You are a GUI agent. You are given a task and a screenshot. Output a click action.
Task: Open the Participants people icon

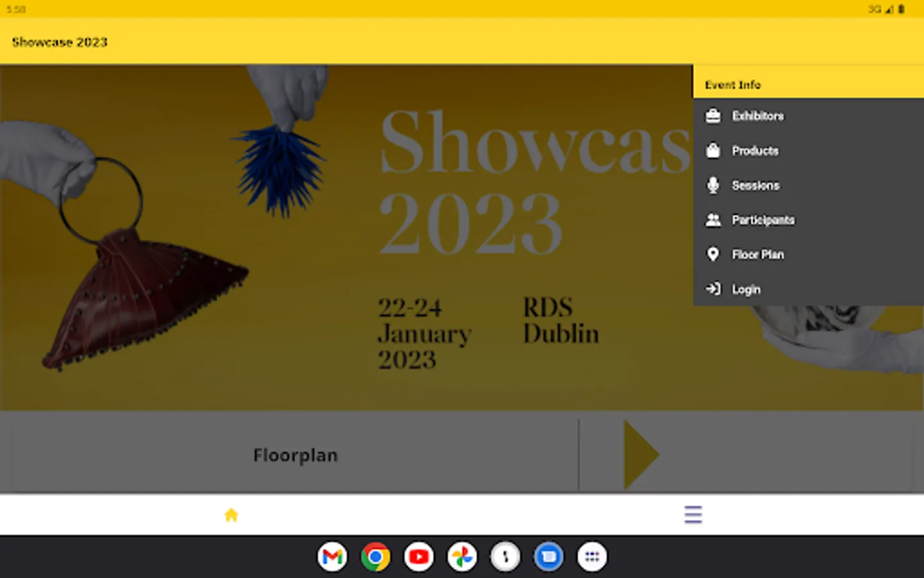tap(713, 220)
